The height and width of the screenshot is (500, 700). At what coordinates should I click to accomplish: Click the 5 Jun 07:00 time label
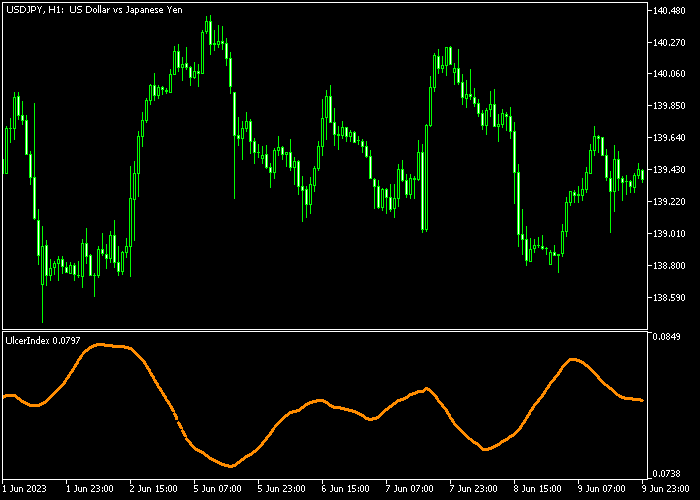pos(217,488)
